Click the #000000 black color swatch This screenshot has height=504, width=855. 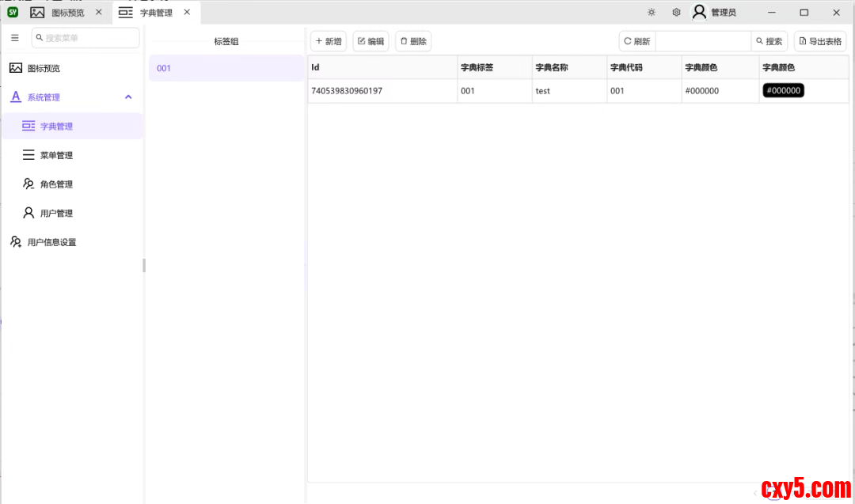click(x=783, y=91)
